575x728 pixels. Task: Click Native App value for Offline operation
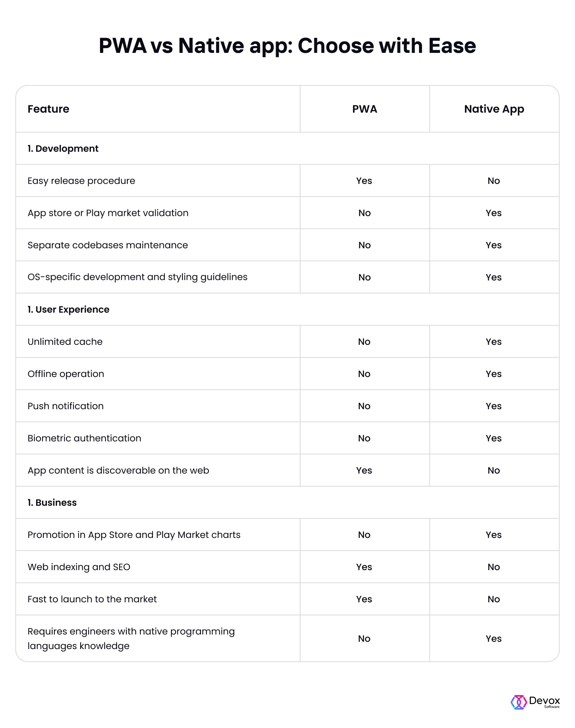pos(494,374)
